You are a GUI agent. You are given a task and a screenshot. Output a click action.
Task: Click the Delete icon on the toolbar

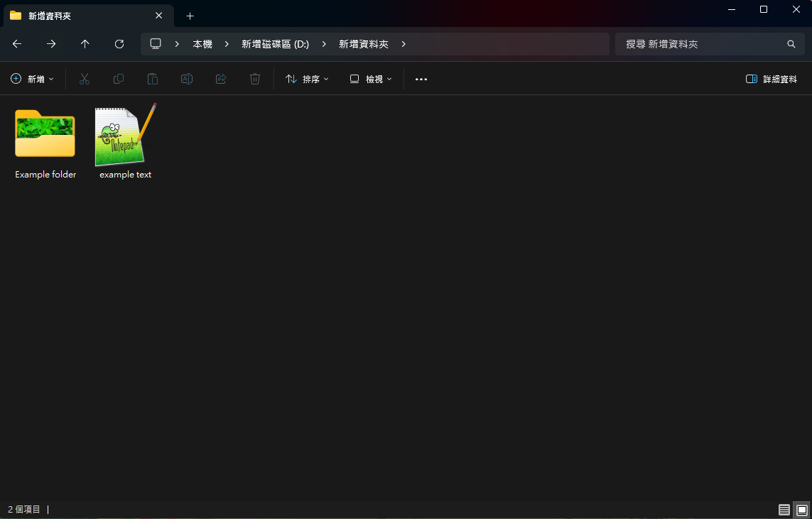tap(255, 79)
